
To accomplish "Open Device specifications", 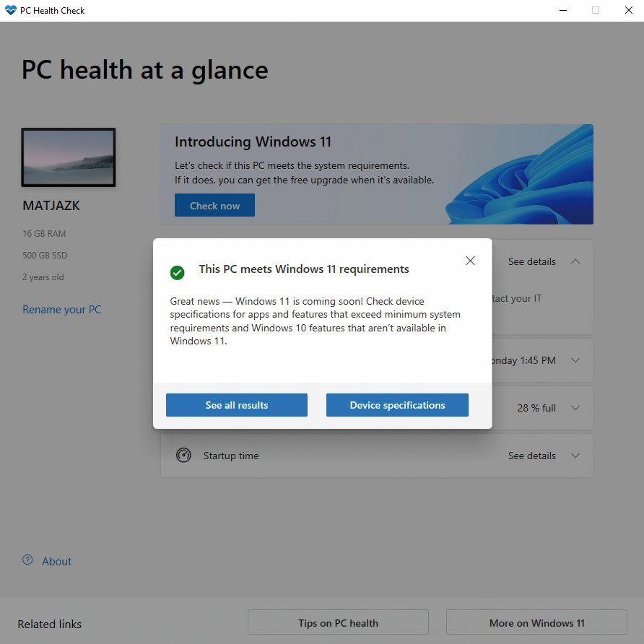I will 397,405.
